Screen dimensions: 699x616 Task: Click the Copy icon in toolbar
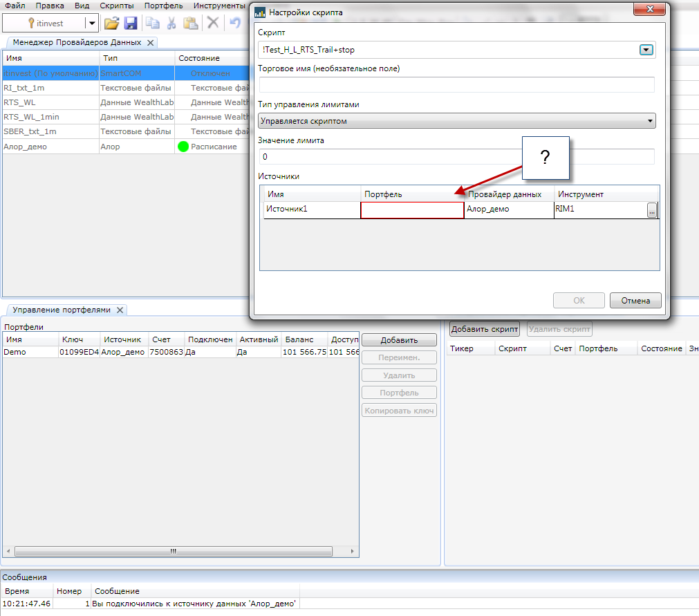153,23
